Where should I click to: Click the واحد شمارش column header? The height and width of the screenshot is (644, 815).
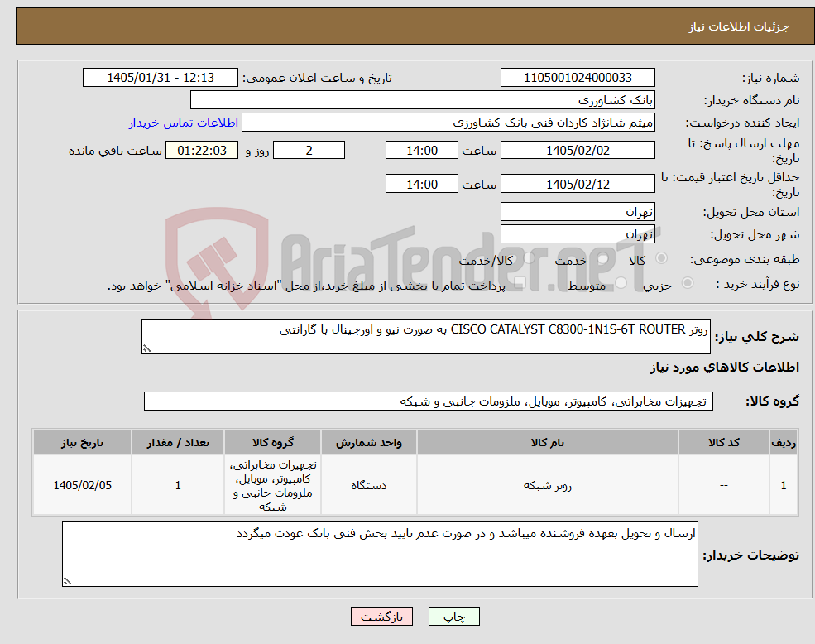pos(368,442)
